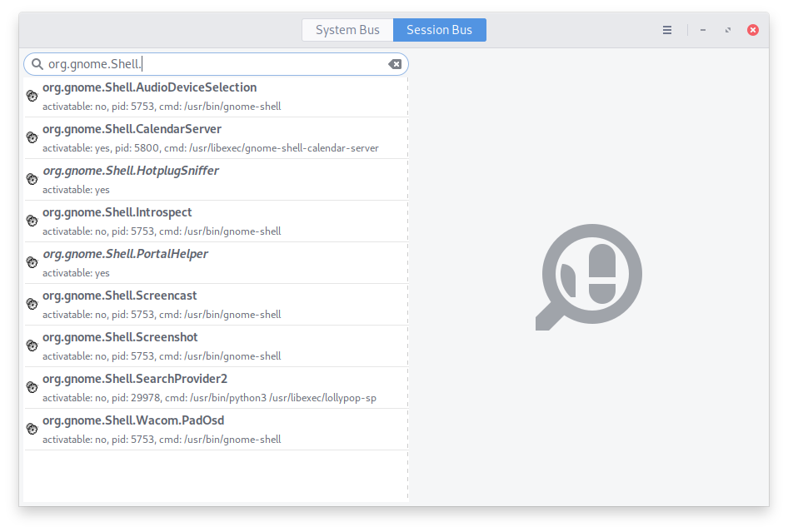
Task: Clear the search text with the clear icon
Action: point(395,63)
